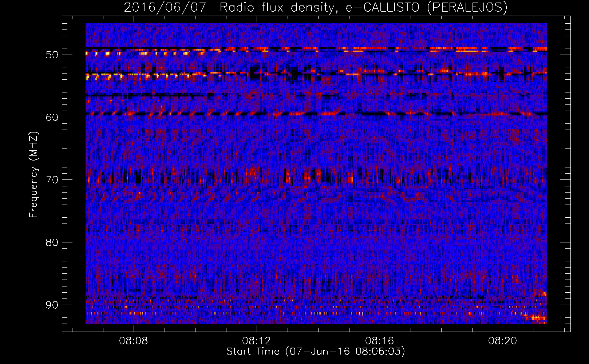Click the 08:20 time tick label
Screen dimensions: 589x364
(x=503, y=341)
